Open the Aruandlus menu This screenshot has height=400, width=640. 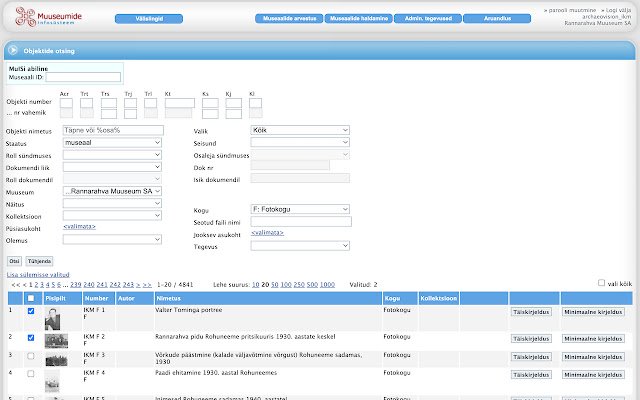(497, 18)
